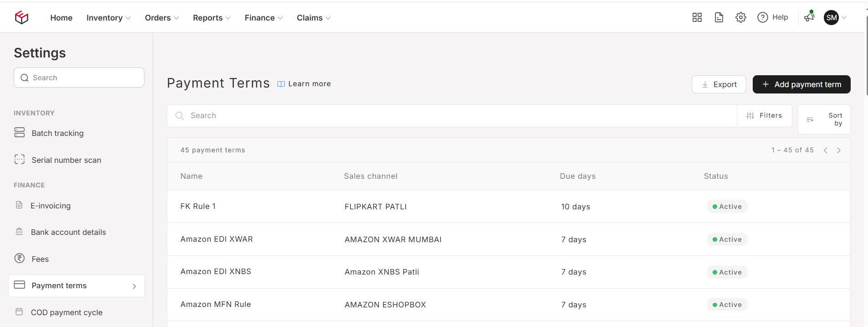Open the Sort by button
Image resolution: width=868 pixels, height=327 pixels.
point(824,119)
